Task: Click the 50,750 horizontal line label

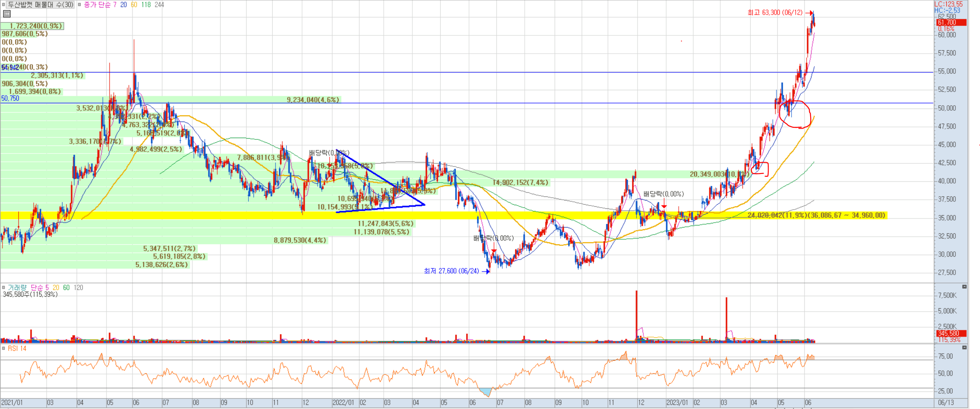Action: click(10, 99)
